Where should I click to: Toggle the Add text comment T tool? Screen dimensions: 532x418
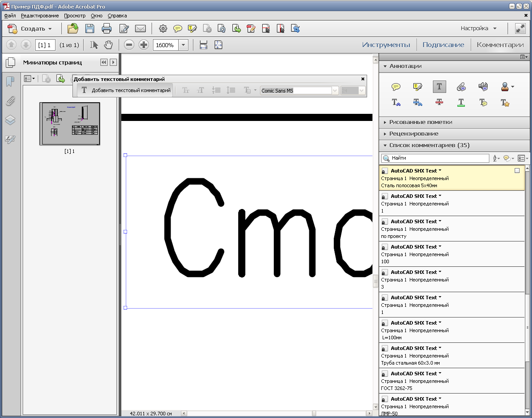coord(440,87)
